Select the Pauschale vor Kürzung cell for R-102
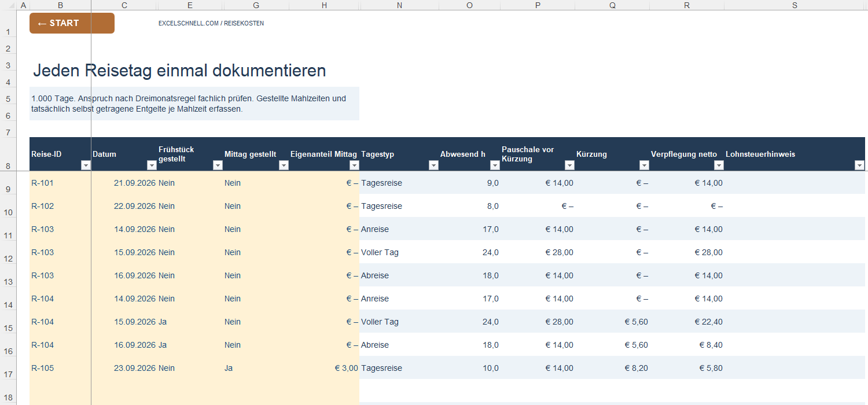Viewport: 868px width, 405px height. pos(538,206)
